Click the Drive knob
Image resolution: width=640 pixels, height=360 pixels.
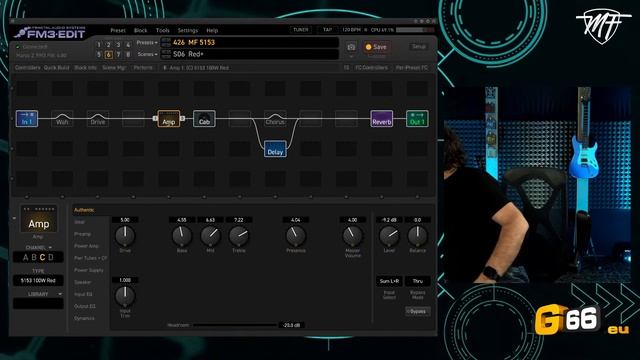click(x=125, y=236)
